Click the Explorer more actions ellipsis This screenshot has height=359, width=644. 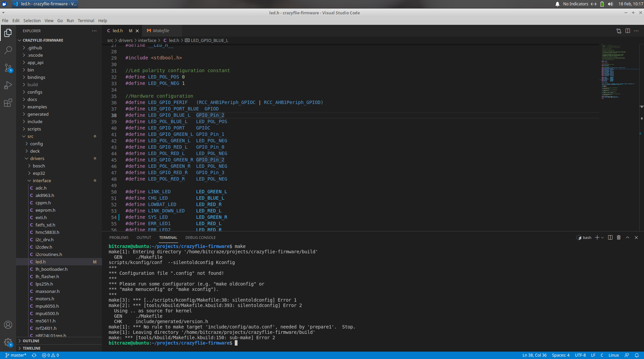(x=94, y=31)
